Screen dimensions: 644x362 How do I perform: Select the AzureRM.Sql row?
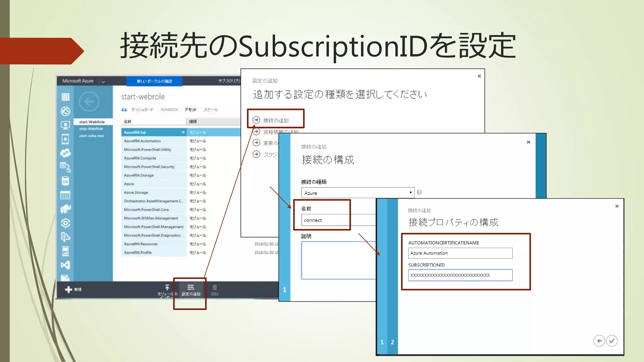(x=181, y=132)
